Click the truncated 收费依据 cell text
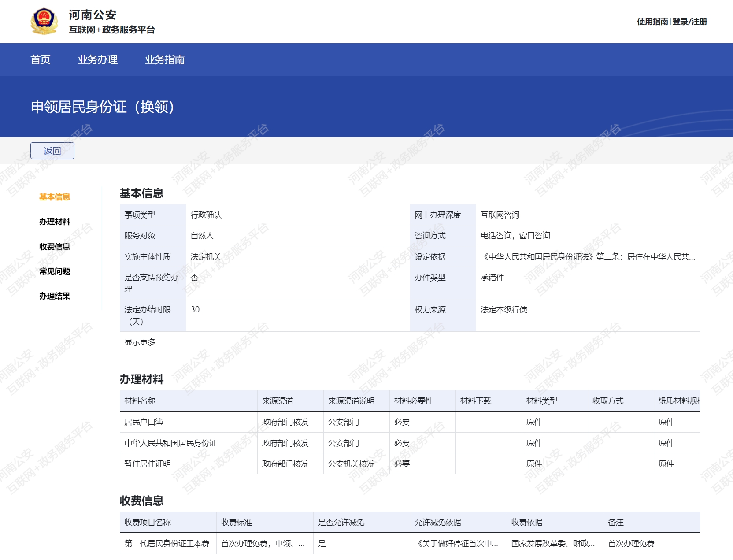Viewport: 733px width, 560px height. pyautogui.click(x=553, y=544)
